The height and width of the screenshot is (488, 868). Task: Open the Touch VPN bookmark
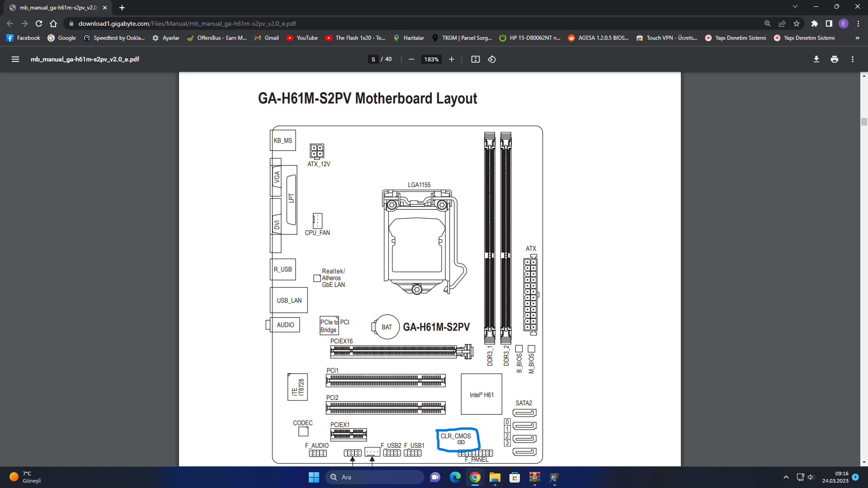pyautogui.click(x=667, y=38)
